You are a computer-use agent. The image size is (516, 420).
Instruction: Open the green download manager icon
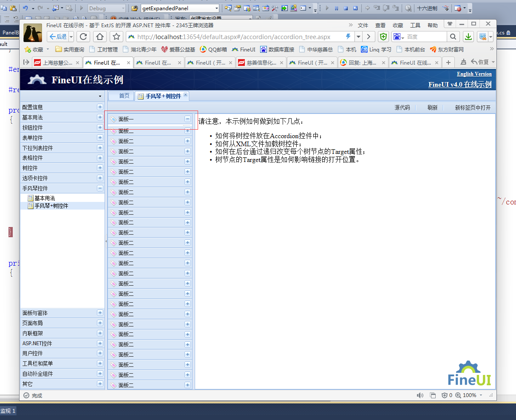pyautogui.click(x=468, y=37)
